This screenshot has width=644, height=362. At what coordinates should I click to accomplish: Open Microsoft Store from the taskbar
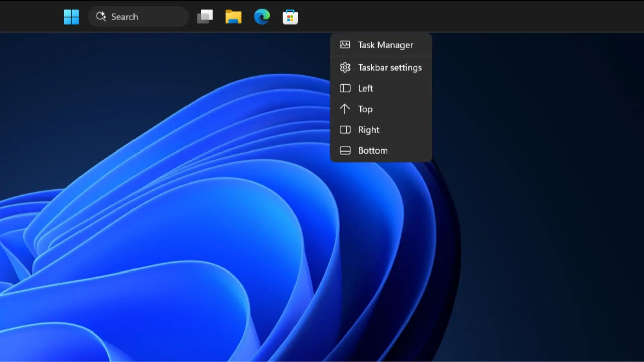pos(290,17)
